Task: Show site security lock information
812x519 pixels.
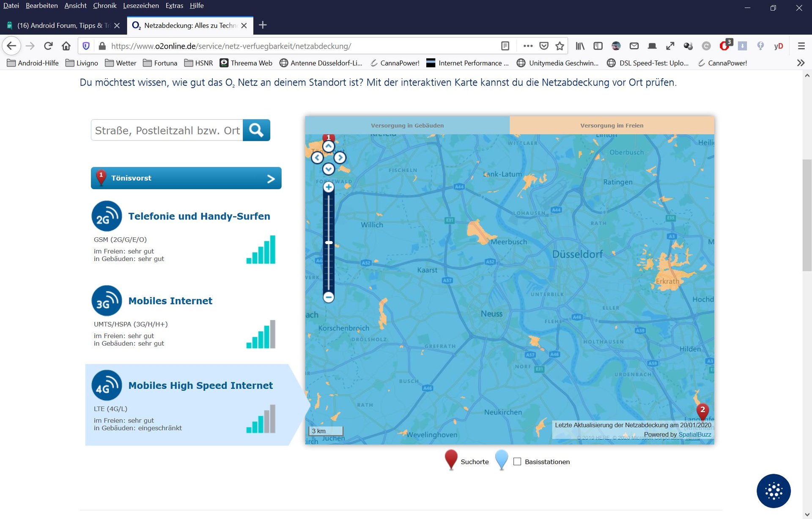Action: [102, 46]
